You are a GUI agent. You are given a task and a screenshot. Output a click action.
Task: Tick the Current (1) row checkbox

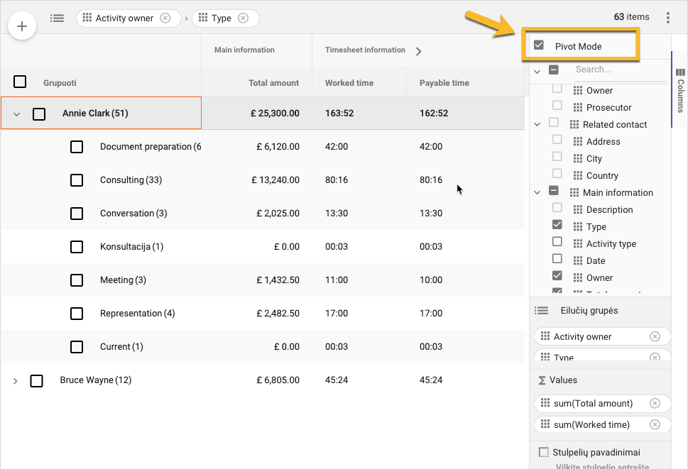tap(77, 347)
